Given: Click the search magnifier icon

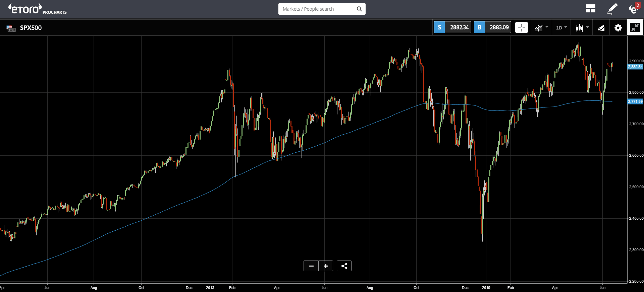Looking at the screenshot, I should click(359, 9).
